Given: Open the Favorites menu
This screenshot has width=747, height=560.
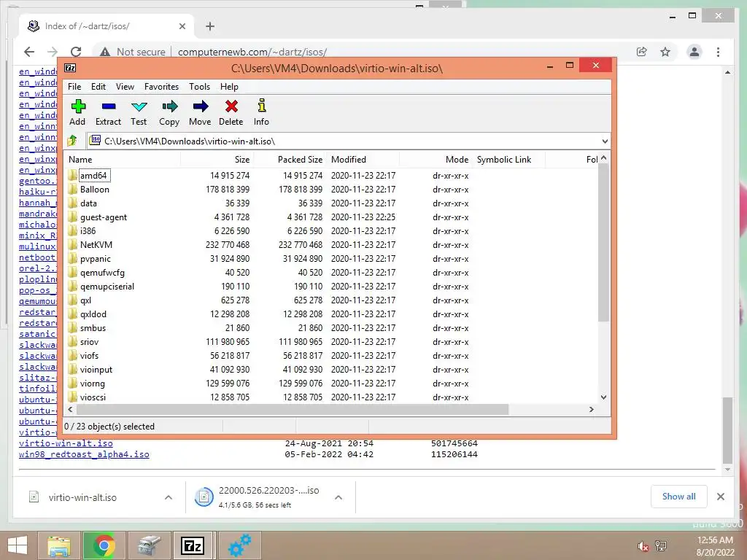Looking at the screenshot, I should pyautogui.click(x=161, y=87).
